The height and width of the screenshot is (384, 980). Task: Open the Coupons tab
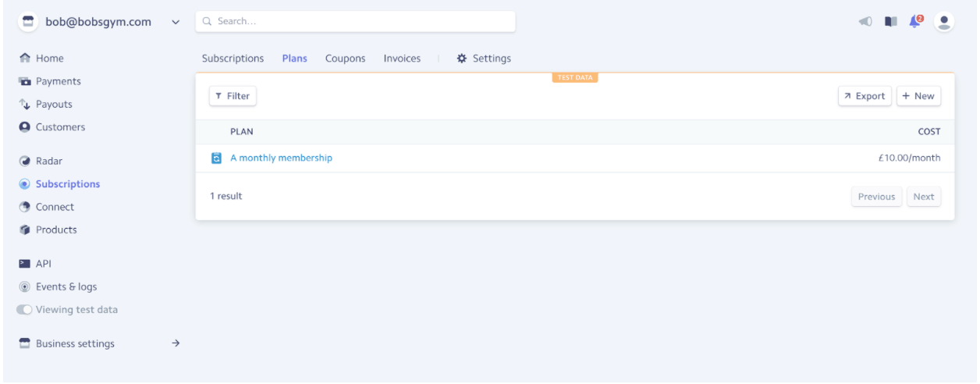pyautogui.click(x=345, y=59)
